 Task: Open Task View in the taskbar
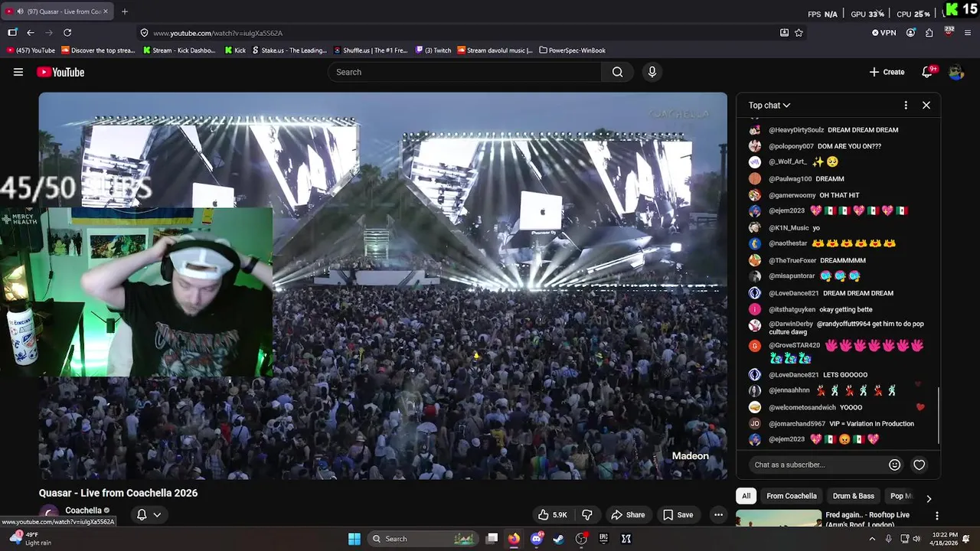click(492, 539)
